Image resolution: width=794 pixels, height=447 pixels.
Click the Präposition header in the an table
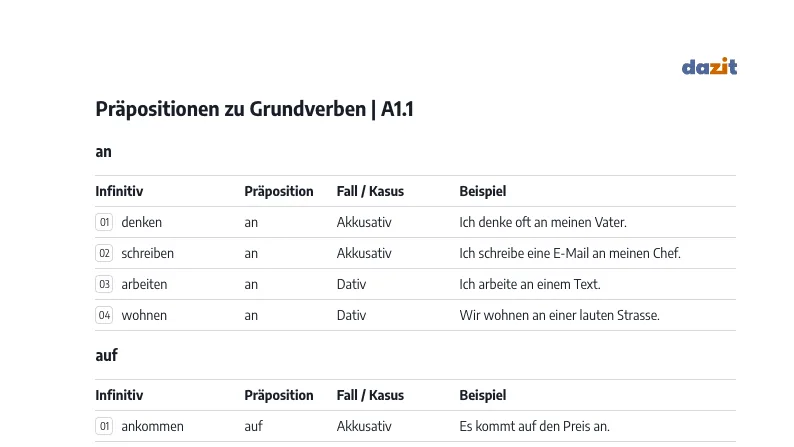[x=279, y=191]
